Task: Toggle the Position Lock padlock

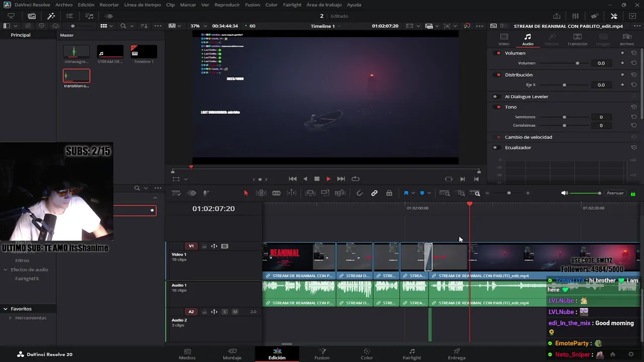Action: tap(389, 193)
